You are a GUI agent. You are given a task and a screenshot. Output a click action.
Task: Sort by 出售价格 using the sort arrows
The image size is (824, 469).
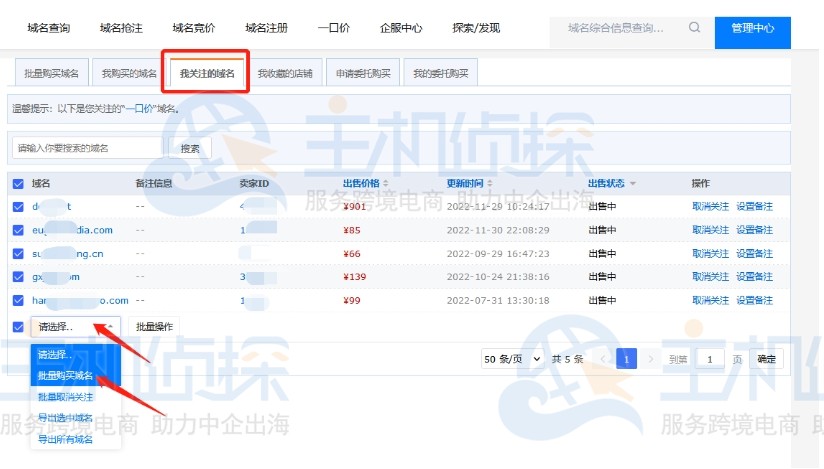tap(386, 183)
